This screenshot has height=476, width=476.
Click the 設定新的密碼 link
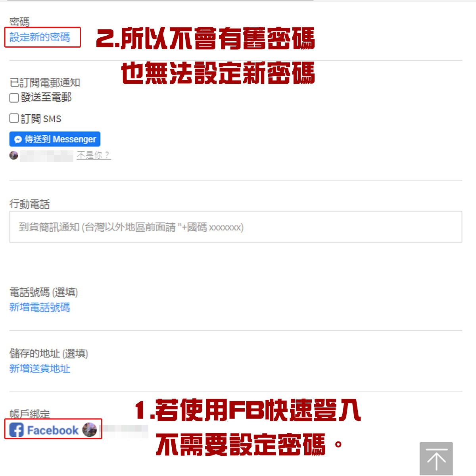click(40, 37)
